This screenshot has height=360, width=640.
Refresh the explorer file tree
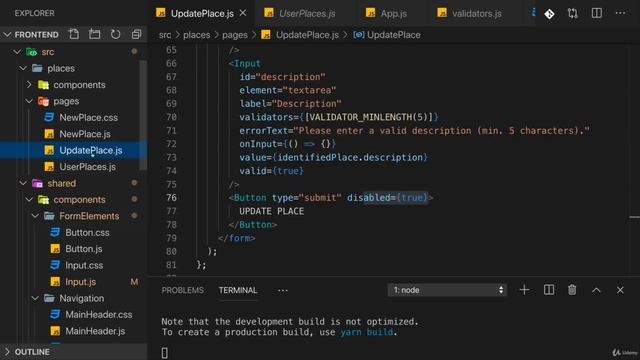tap(116, 34)
